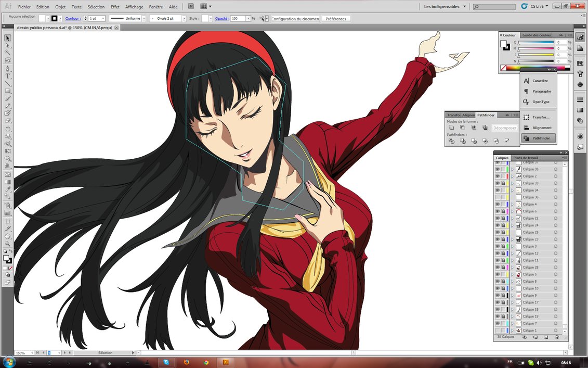588x368 pixels.
Task: Click the Préférences button
Action: 336,18
